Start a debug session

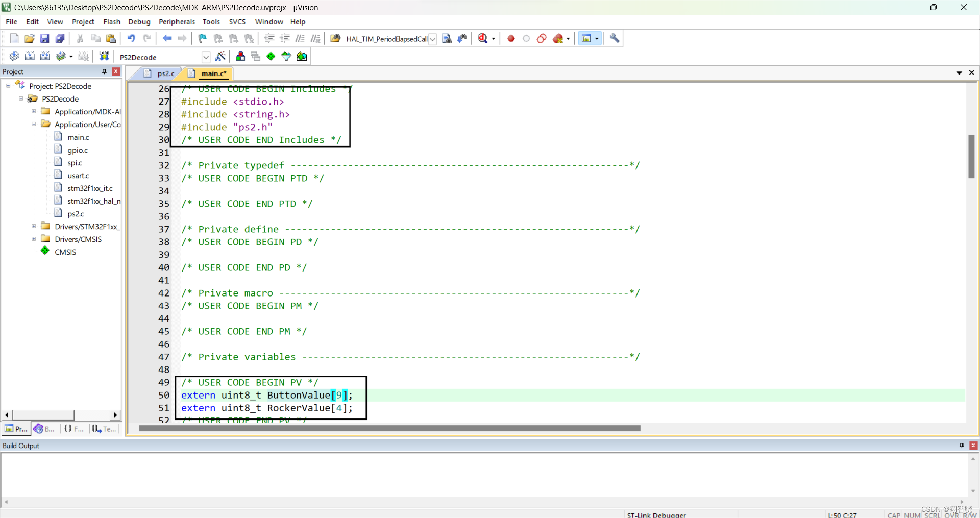pyautogui.click(x=483, y=38)
